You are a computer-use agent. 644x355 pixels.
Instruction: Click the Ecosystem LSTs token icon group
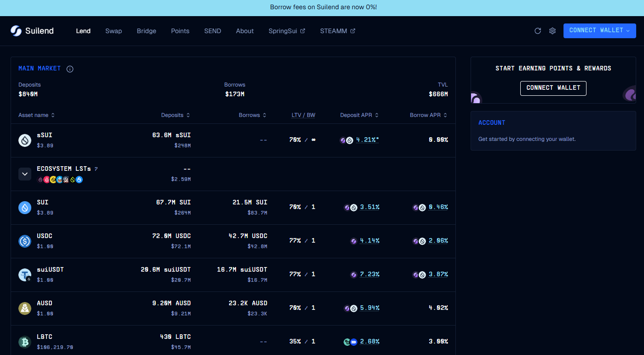pos(60,180)
